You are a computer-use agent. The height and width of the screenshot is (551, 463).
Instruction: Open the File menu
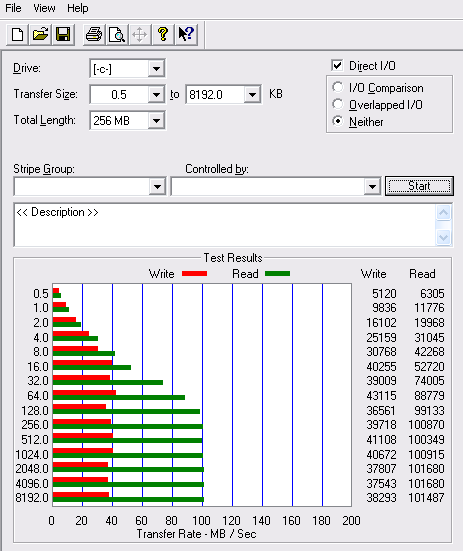pyautogui.click(x=13, y=8)
